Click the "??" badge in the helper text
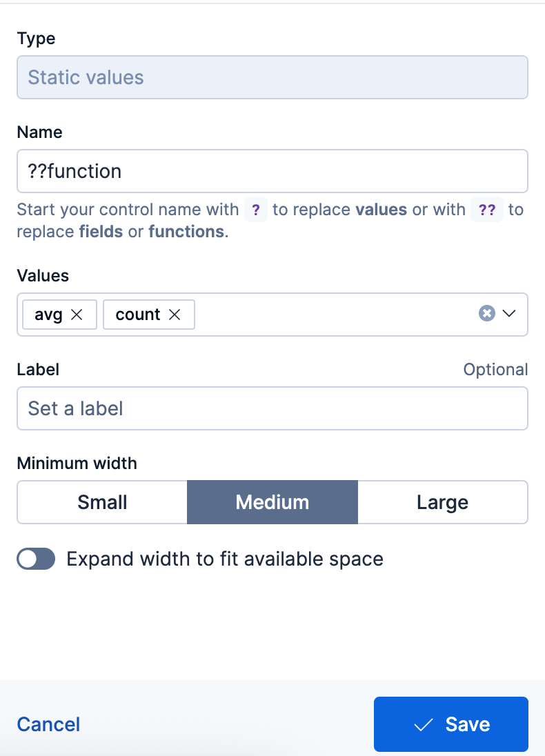This screenshot has height=756, width=545. coord(486,210)
